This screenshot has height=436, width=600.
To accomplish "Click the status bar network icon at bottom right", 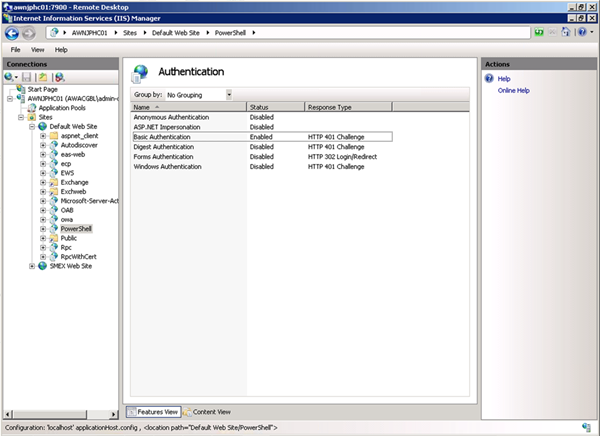I will coord(586,427).
